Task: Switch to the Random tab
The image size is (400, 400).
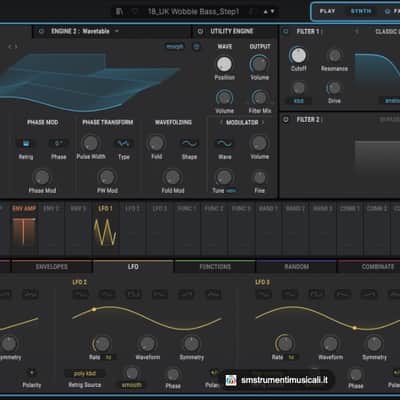Action: pyautogui.click(x=296, y=267)
